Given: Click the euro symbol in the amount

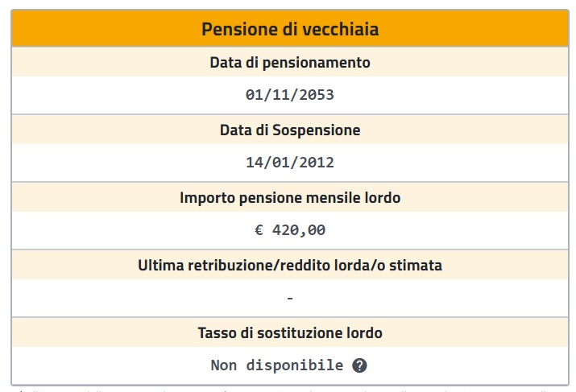Looking at the screenshot, I should point(259,230).
